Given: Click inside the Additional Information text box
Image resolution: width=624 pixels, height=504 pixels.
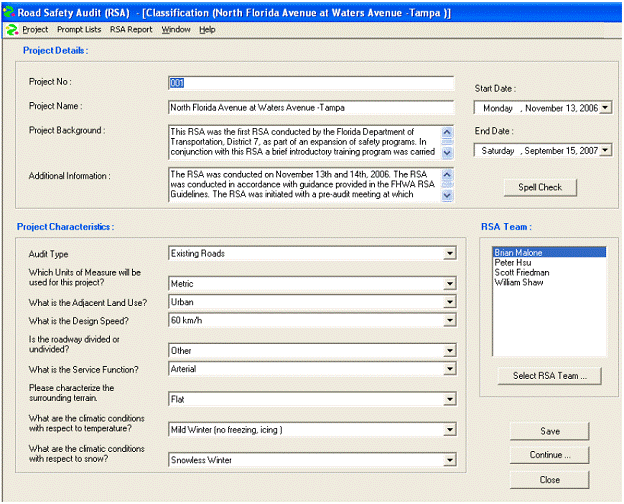Looking at the screenshot, I should pyautogui.click(x=305, y=184).
